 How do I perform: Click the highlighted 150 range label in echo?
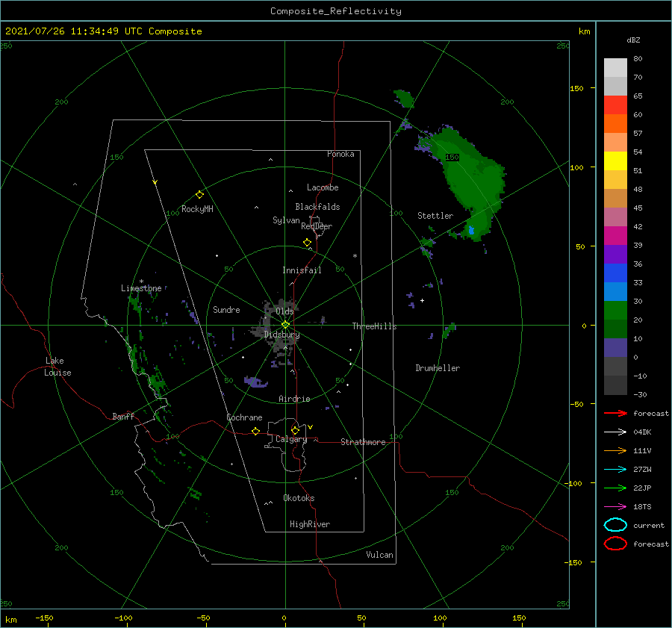click(452, 158)
